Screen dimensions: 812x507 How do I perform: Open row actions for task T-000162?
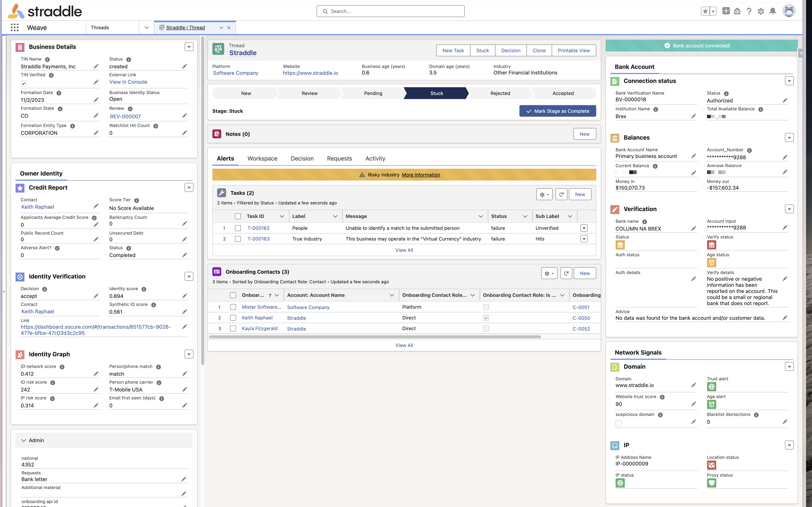584,228
